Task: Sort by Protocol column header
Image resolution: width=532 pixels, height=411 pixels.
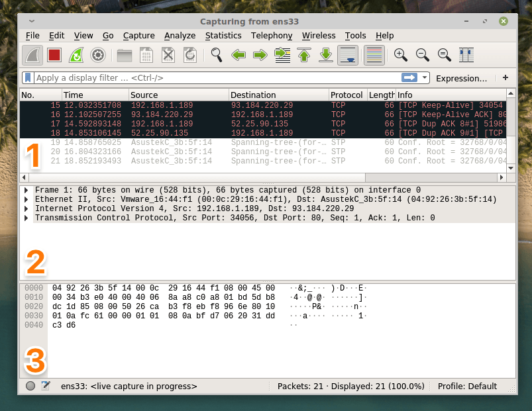Action: pos(348,95)
